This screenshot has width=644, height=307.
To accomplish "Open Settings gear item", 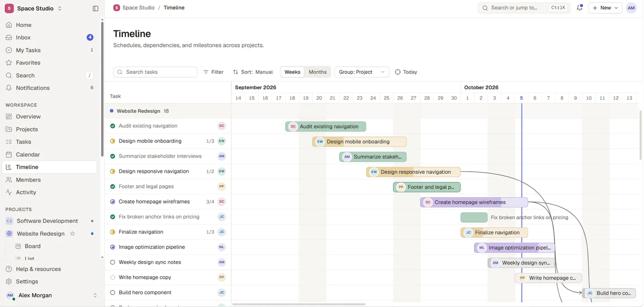I will (51, 281).
